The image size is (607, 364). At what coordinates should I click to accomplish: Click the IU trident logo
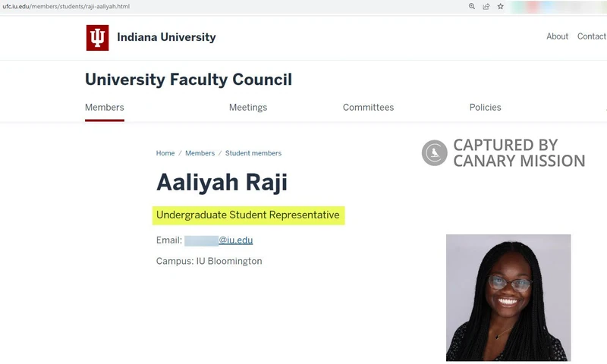click(97, 37)
